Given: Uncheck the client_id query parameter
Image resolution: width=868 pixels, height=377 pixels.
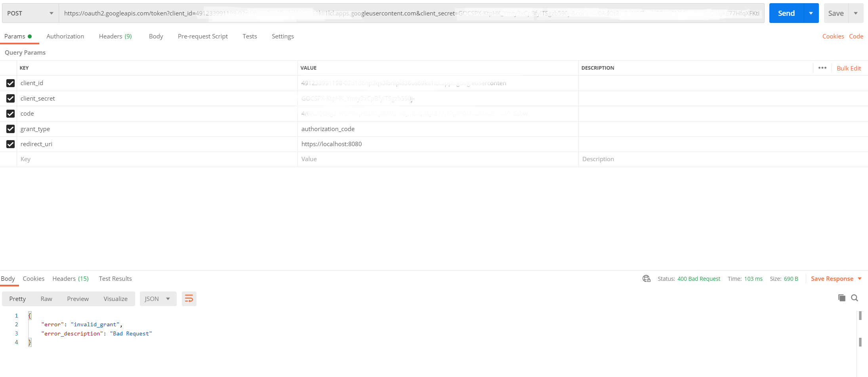Looking at the screenshot, I should point(10,83).
